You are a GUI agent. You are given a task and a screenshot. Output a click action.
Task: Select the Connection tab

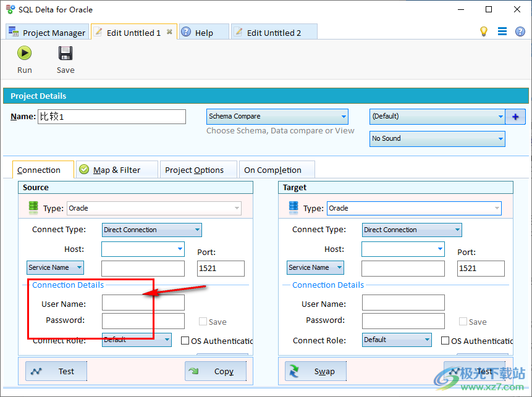coord(43,170)
